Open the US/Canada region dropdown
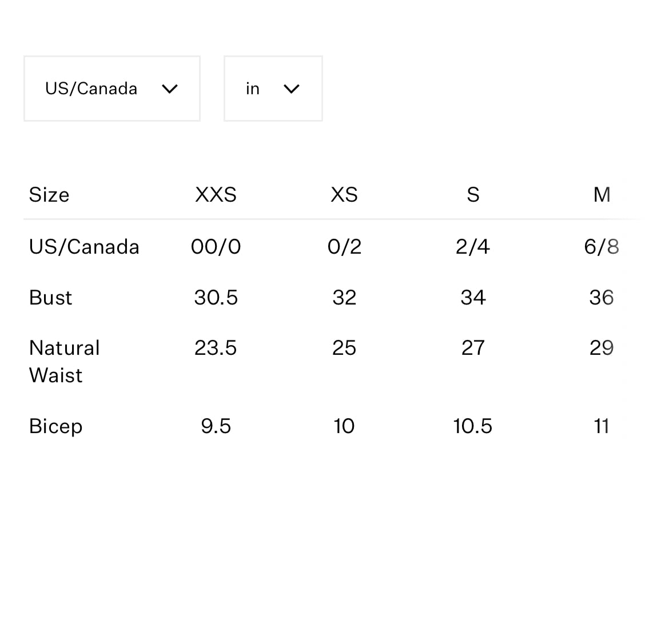 click(111, 89)
